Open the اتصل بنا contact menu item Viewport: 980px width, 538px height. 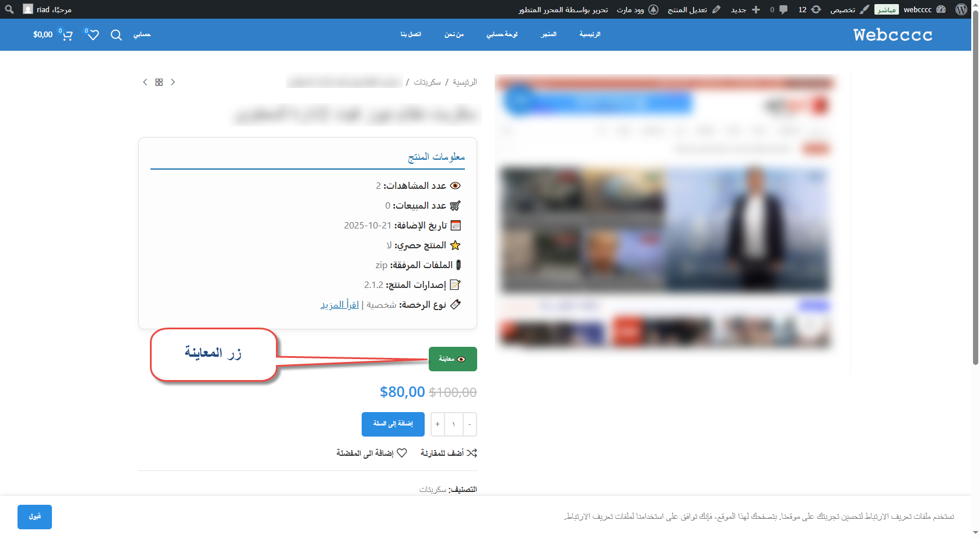coord(411,34)
